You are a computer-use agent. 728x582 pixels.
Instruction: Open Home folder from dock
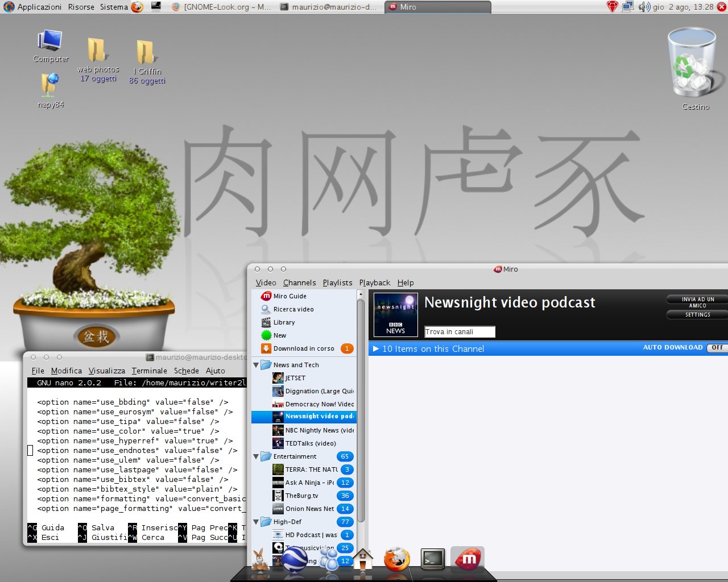[363, 559]
